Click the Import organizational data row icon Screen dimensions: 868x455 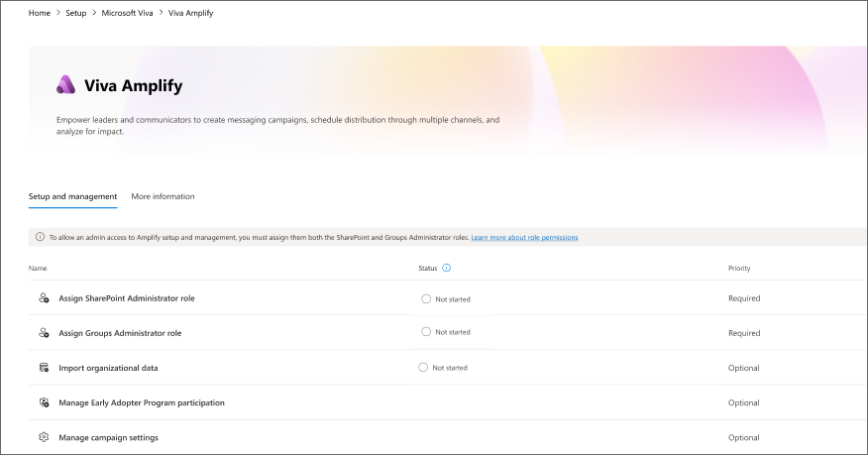pyautogui.click(x=44, y=368)
